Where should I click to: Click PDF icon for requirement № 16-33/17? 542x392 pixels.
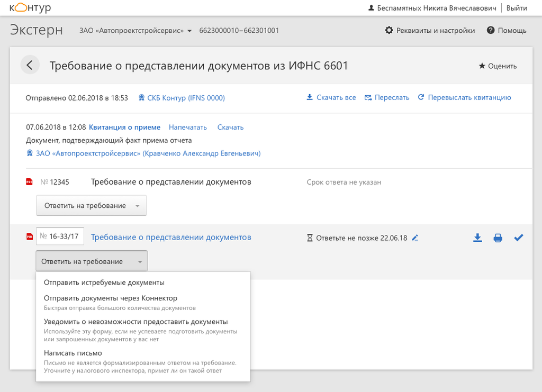(x=30, y=236)
